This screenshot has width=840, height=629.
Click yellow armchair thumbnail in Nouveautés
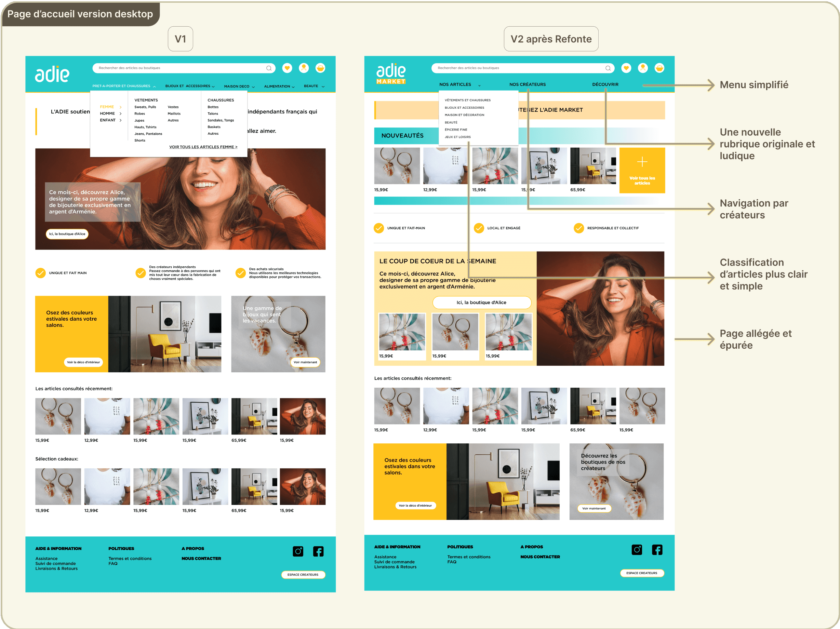593,166
